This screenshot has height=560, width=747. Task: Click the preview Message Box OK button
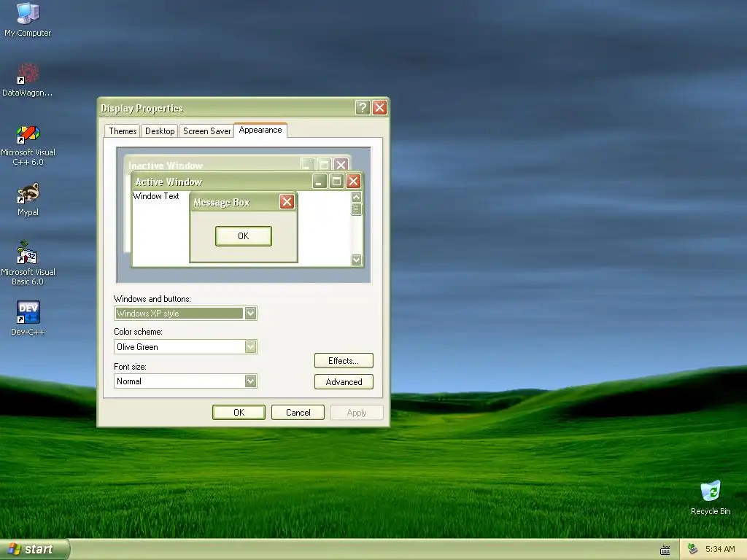[x=244, y=236]
